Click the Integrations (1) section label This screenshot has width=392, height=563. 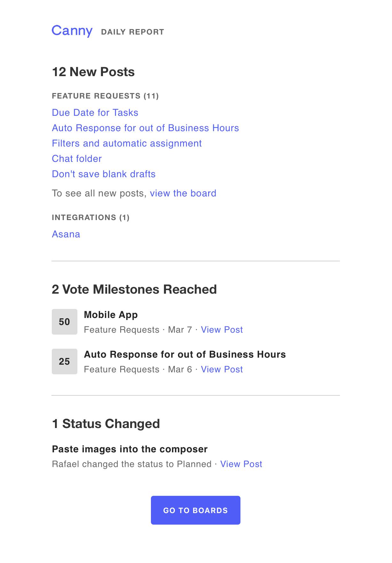pyautogui.click(x=90, y=218)
